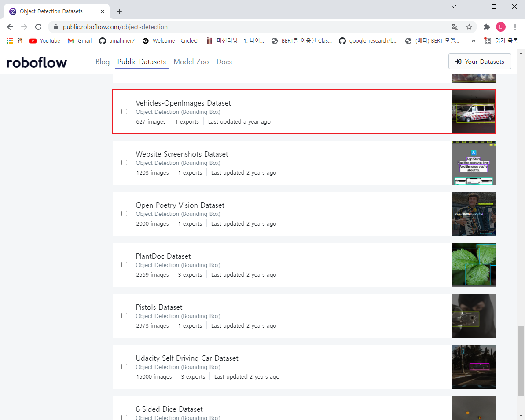This screenshot has height=420, width=525.
Task: Click the PlantDoc leaf thumbnail
Action: tap(473, 265)
